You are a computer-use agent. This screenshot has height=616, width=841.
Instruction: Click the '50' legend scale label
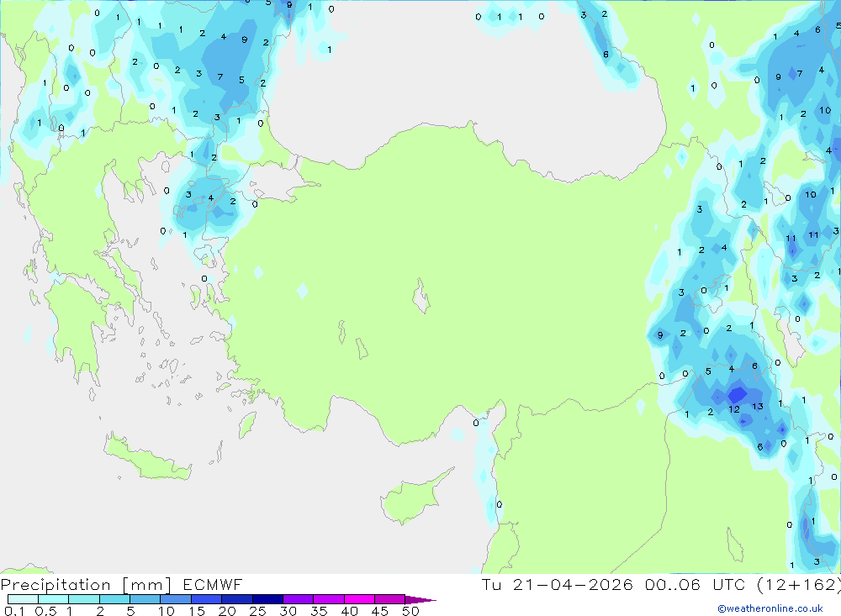coord(410,611)
